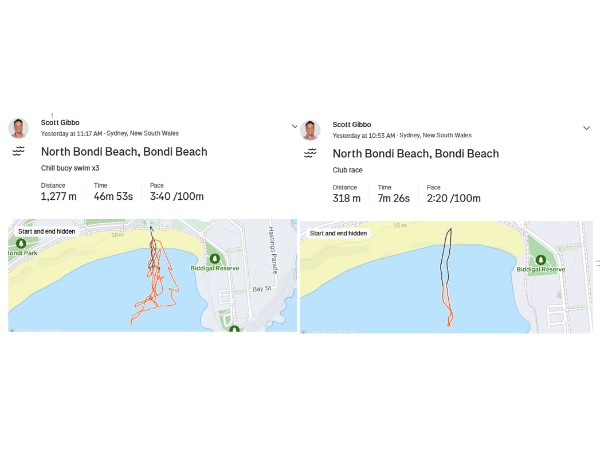Expand the options chevron for the Club race activity
600x450 pixels.
[586, 128]
